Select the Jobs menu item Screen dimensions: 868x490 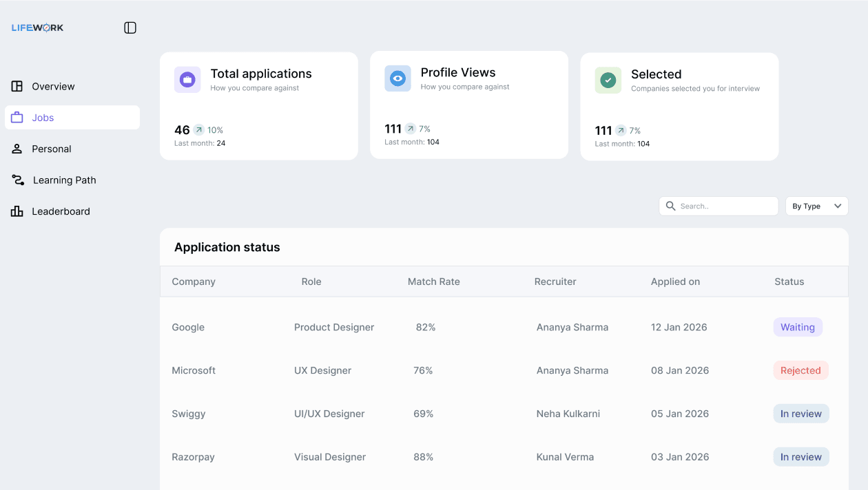[x=43, y=118]
